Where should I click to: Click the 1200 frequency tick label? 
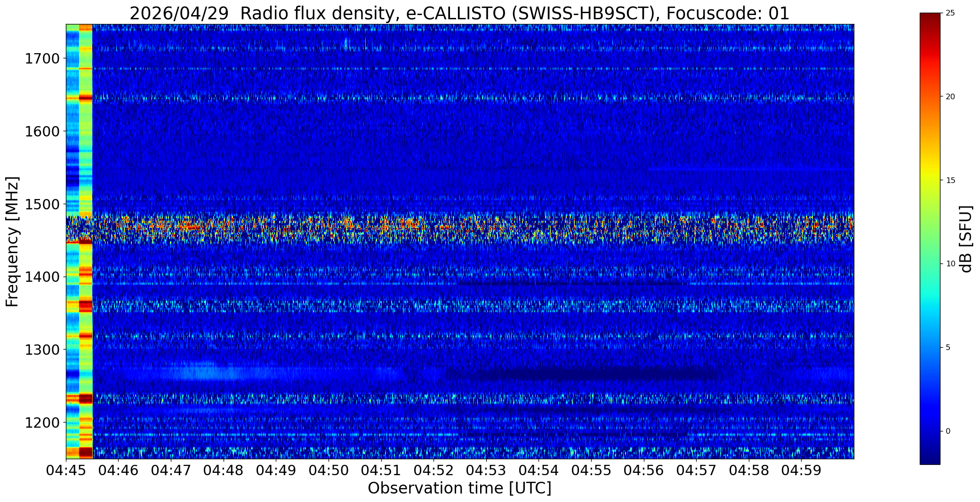(x=42, y=422)
